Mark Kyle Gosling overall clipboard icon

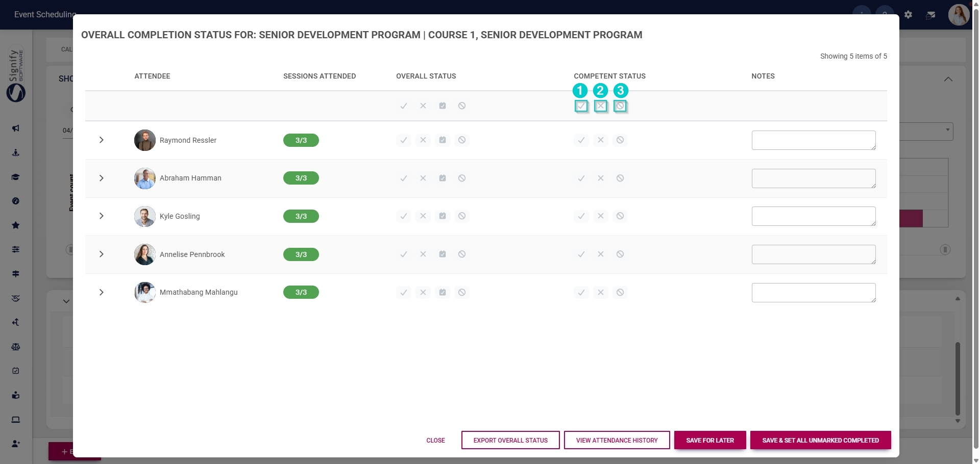(x=443, y=216)
